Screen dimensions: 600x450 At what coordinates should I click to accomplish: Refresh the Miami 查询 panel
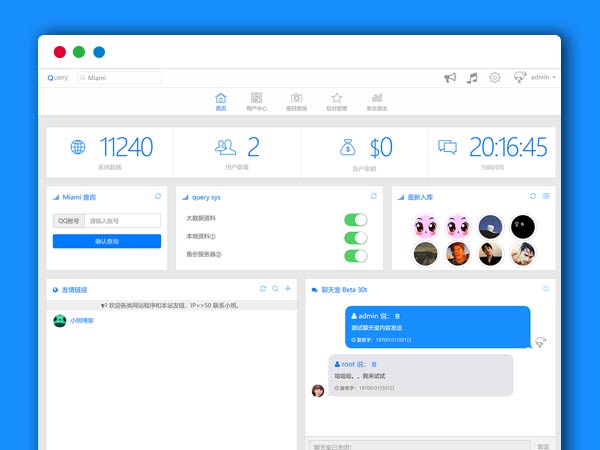coord(158,197)
